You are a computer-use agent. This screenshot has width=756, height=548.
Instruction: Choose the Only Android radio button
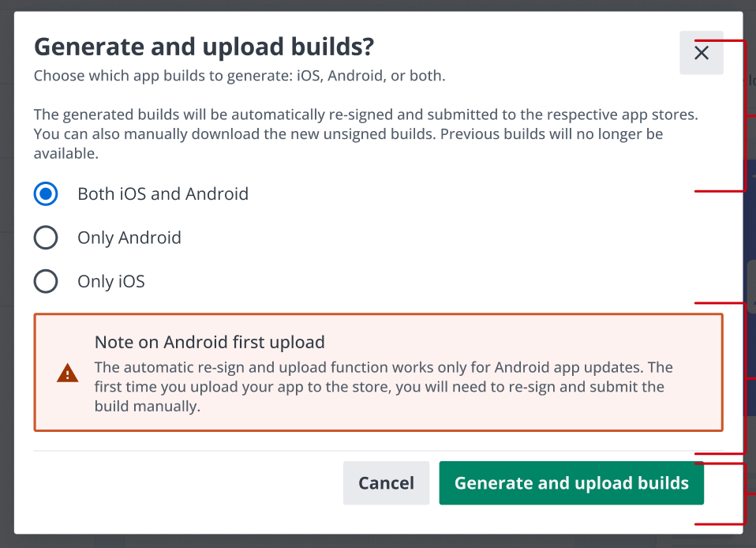tap(46, 238)
